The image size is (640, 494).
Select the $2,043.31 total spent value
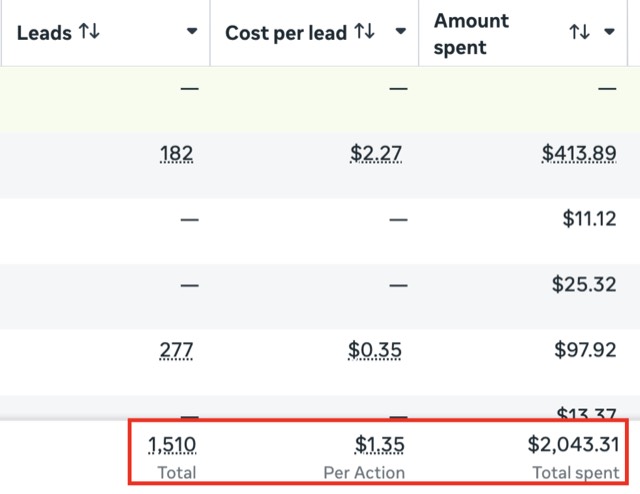(x=573, y=445)
